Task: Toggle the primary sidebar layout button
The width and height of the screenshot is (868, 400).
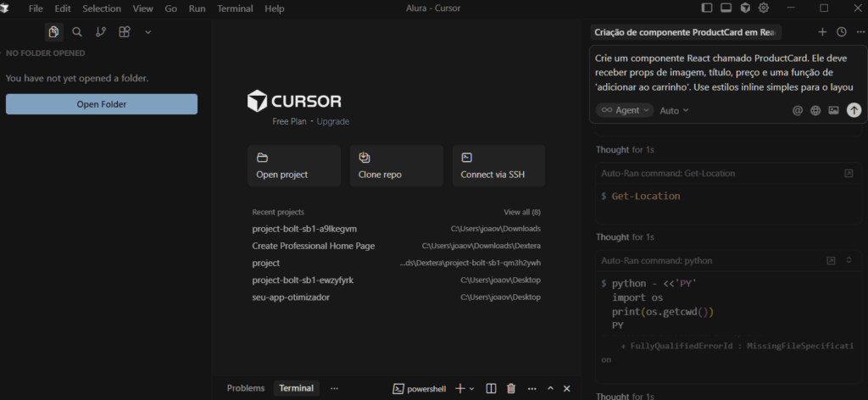Action: pyautogui.click(x=708, y=8)
